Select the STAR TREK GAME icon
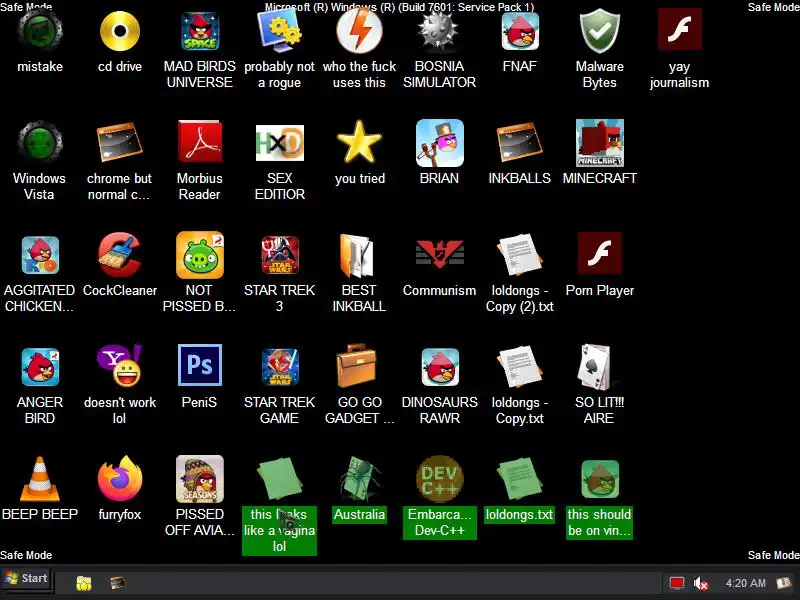Screen dimensions: 800x600 click(x=280, y=367)
